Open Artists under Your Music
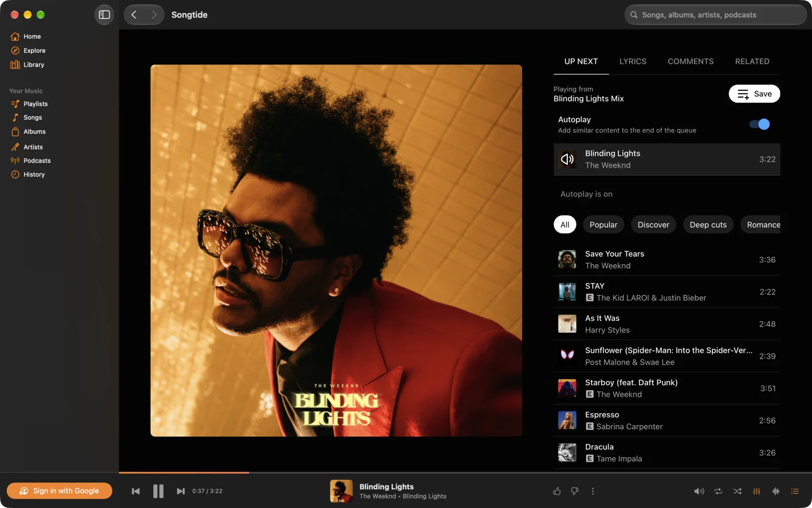Image resolution: width=812 pixels, height=508 pixels. click(x=33, y=147)
